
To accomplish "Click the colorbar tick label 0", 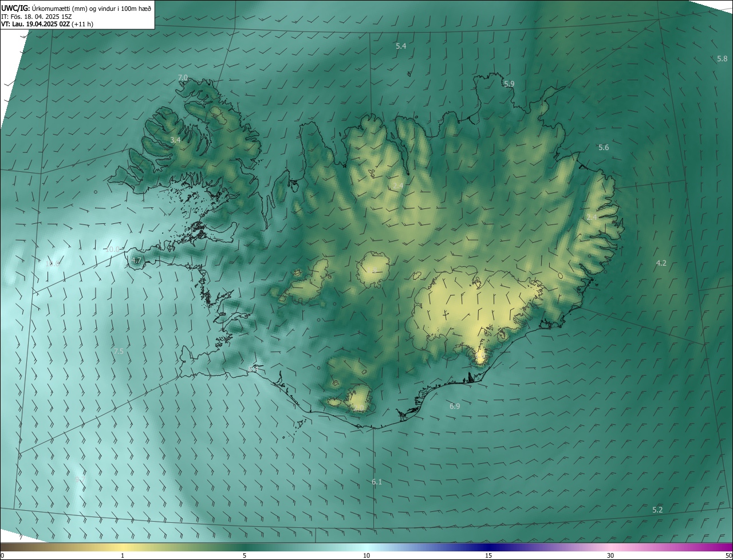I will point(2,556).
